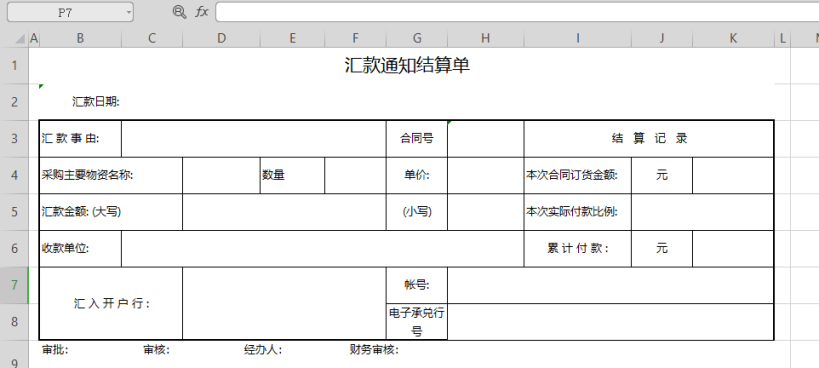Click the 累 计 付 款: cell

578,248
